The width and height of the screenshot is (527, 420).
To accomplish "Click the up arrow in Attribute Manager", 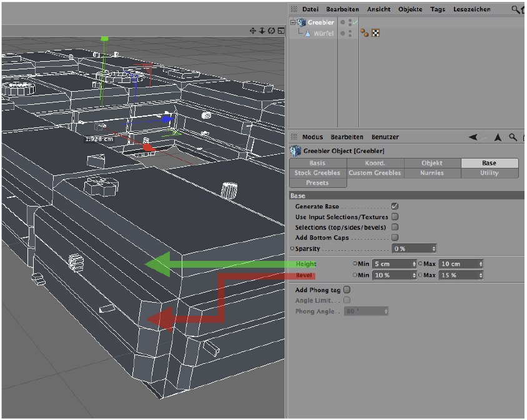I will (498, 137).
